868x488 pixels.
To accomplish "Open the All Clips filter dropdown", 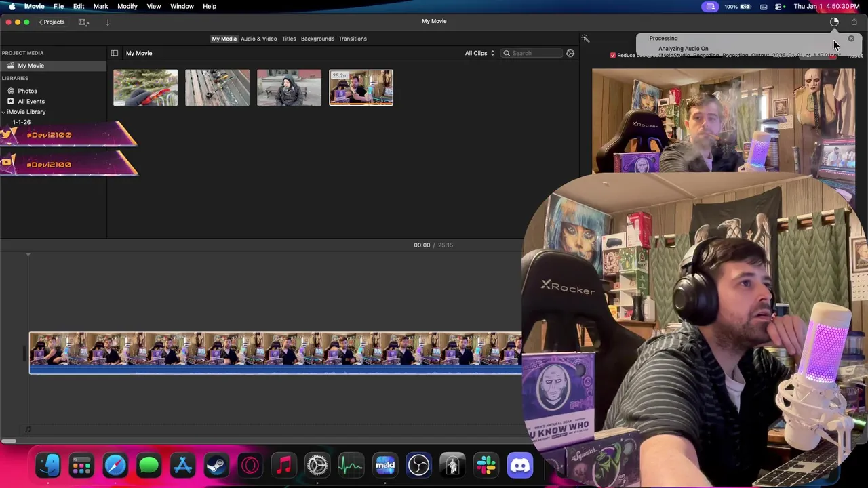I will coord(480,53).
